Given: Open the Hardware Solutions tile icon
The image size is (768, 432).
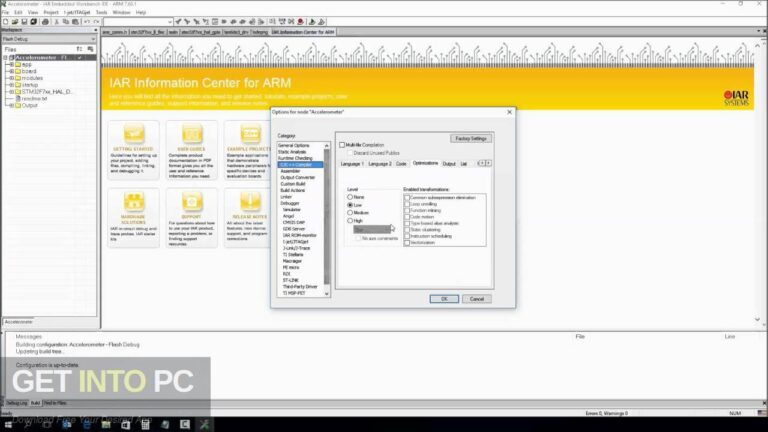Looking at the screenshot, I should click(x=134, y=201).
